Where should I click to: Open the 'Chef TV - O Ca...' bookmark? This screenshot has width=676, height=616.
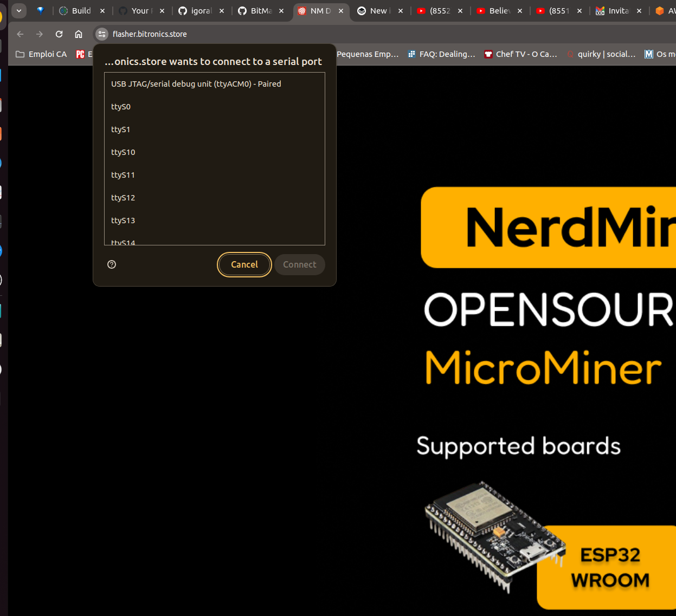[520, 54]
